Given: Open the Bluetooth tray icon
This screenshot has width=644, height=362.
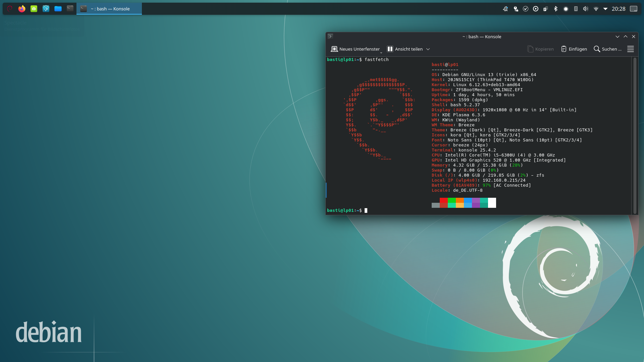Looking at the screenshot, I should pos(556,9).
